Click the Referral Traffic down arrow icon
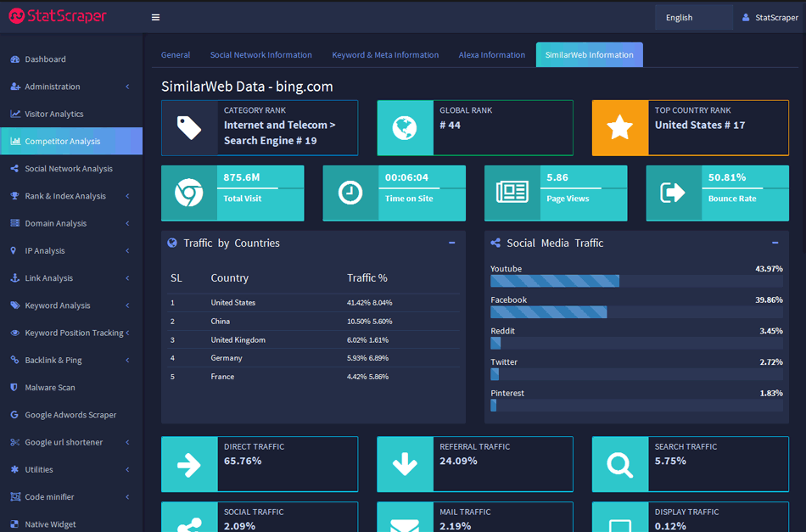The width and height of the screenshot is (806, 532). [405, 464]
